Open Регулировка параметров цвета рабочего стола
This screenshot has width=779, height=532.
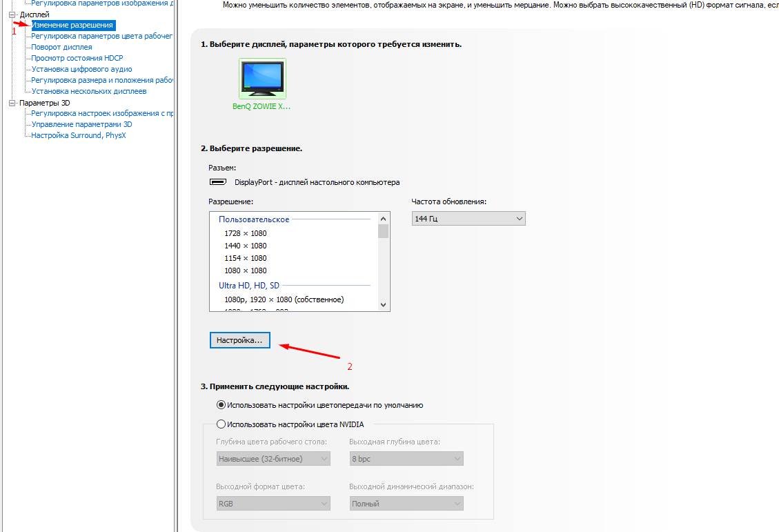click(101, 36)
